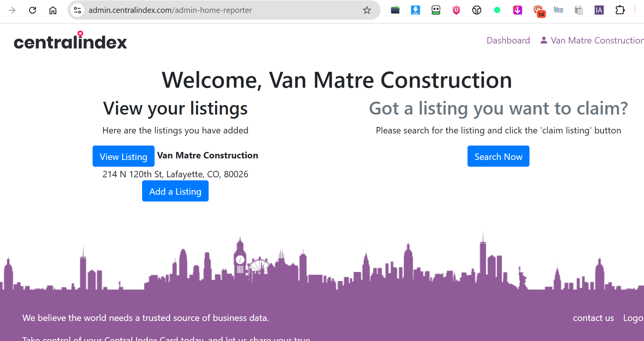Click the centralindex logo
Viewport: 644px width, 341px height.
pos(70,40)
